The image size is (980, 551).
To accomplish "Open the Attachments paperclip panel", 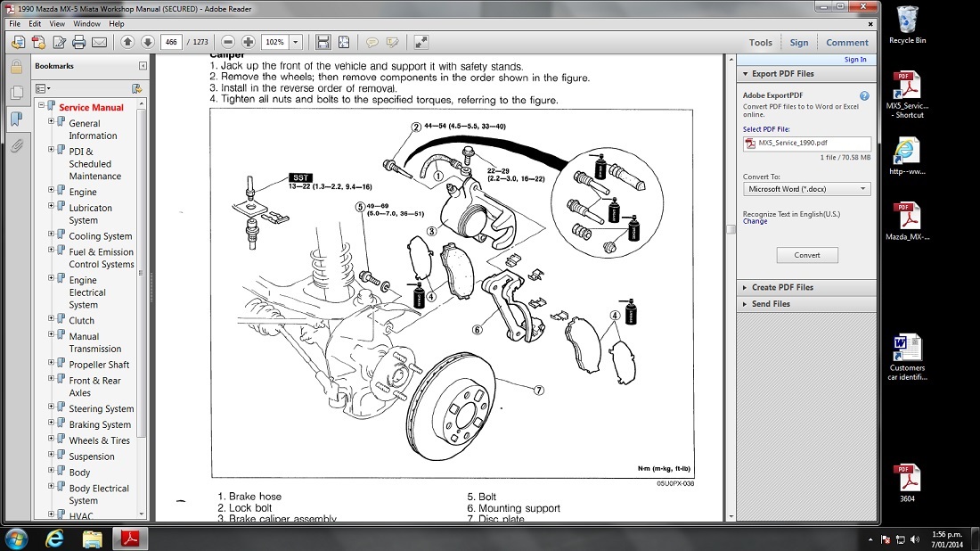I will click(17, 145).
